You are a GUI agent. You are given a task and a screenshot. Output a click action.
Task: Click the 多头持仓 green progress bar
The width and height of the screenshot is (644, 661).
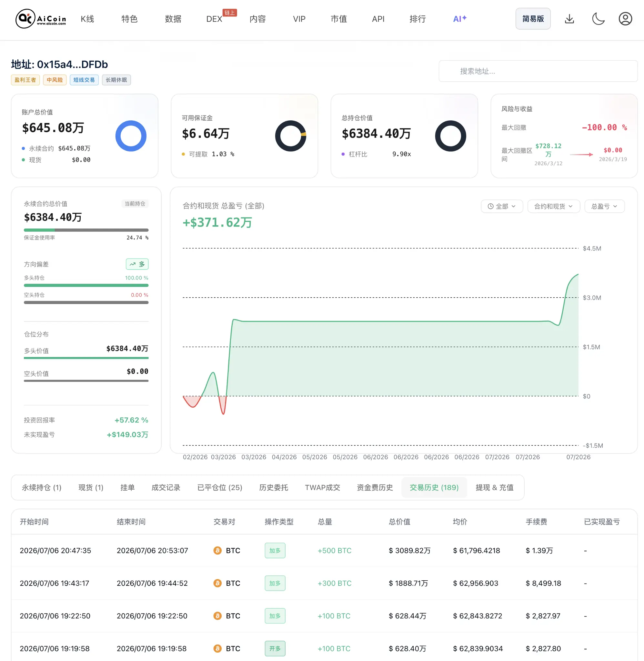click(86, 285)
